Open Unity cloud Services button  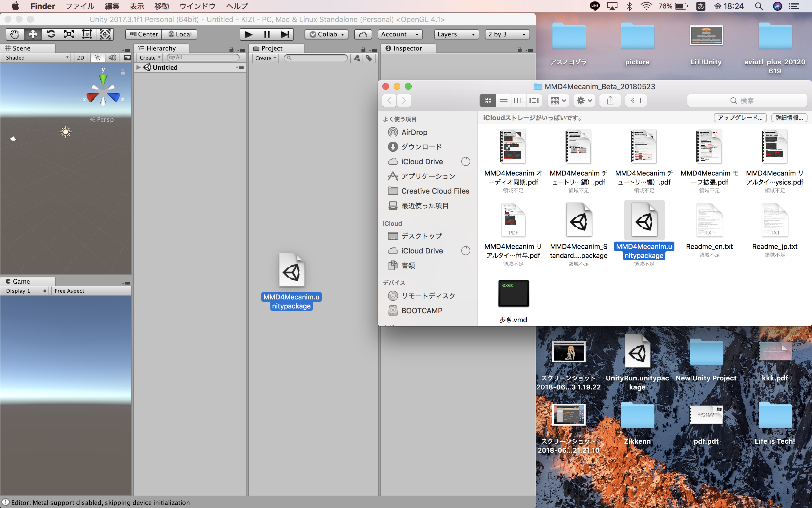(x=363, y=34)
